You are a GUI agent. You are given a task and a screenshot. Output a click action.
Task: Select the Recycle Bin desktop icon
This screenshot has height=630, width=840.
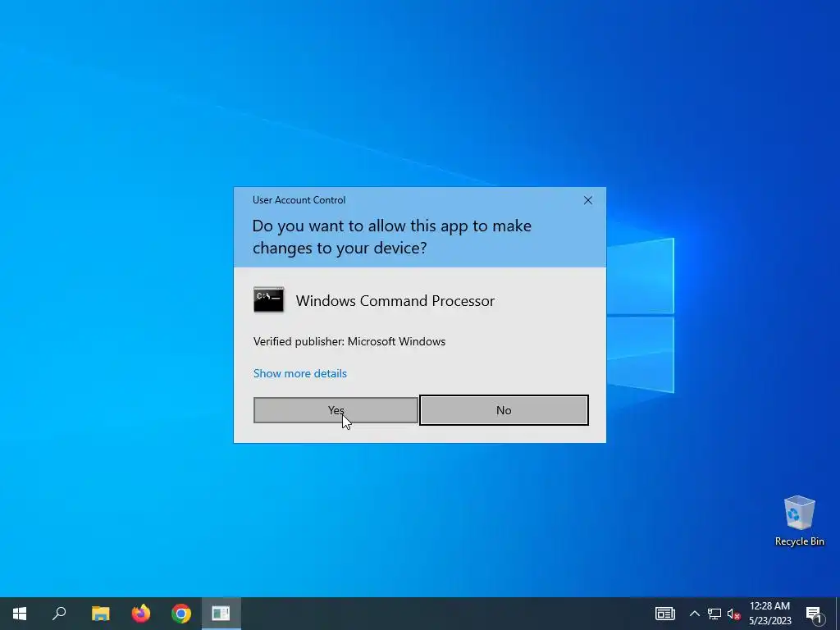(x=799, y=521)
